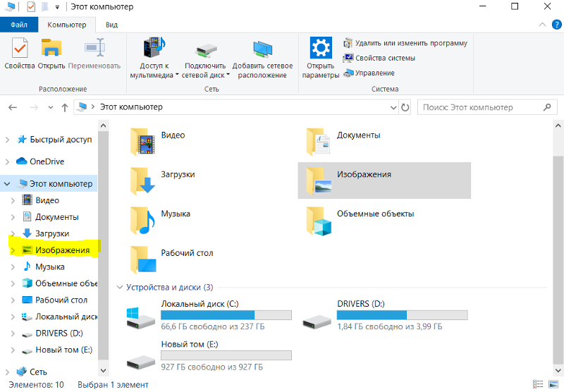Image resolution: width=564 pixels, height=392 pixels.
Task: Click navigation pane scrollbar down arrow
Action: (103, 370)
